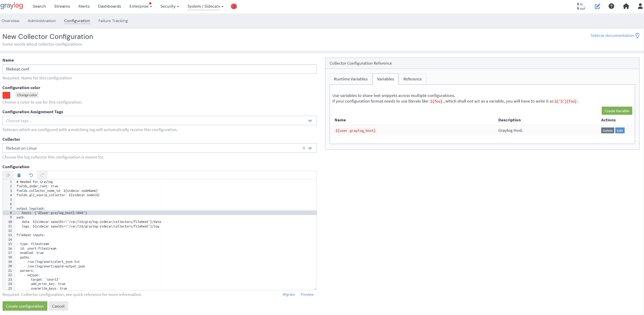Expand the Enterprise menu
The width and height of the screenshot is (644, 315).
[141, 6]
